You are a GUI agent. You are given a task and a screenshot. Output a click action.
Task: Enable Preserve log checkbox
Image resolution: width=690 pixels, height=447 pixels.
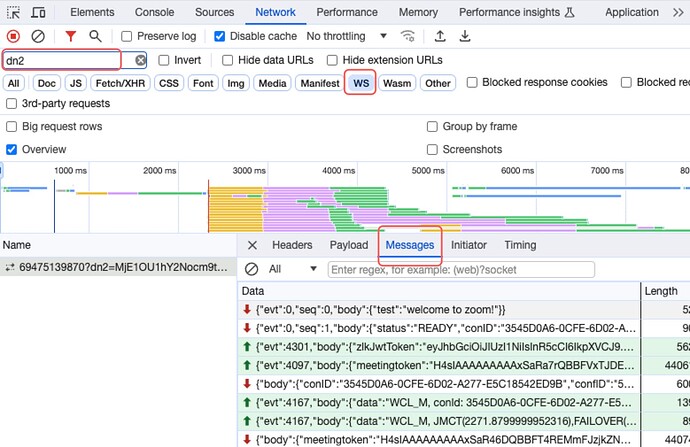pos(127,36)
